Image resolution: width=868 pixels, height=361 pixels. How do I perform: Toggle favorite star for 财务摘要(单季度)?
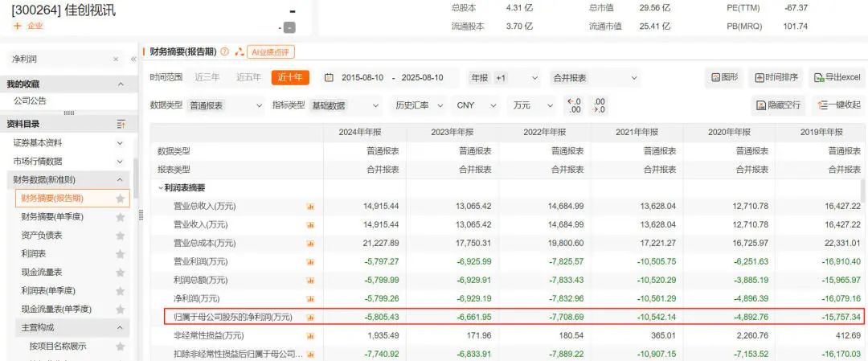120,217
